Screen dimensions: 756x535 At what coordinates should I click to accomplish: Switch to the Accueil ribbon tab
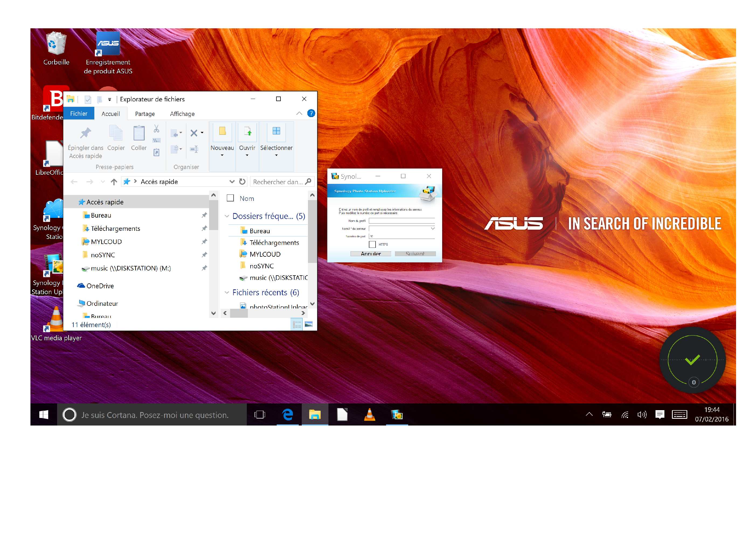[x=111, y=114]
